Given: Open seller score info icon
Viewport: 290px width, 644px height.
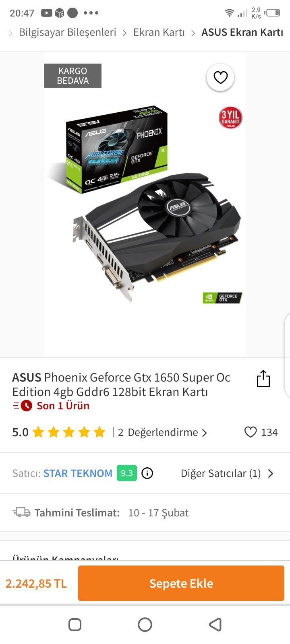Looking at the screenshot, I should click(147, 473).
